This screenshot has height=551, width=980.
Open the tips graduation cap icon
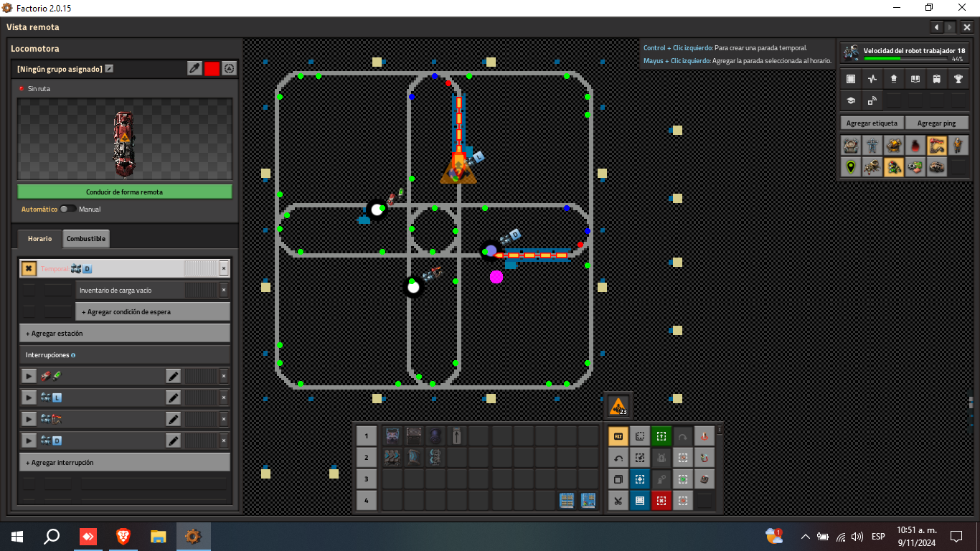click(851, 100)
